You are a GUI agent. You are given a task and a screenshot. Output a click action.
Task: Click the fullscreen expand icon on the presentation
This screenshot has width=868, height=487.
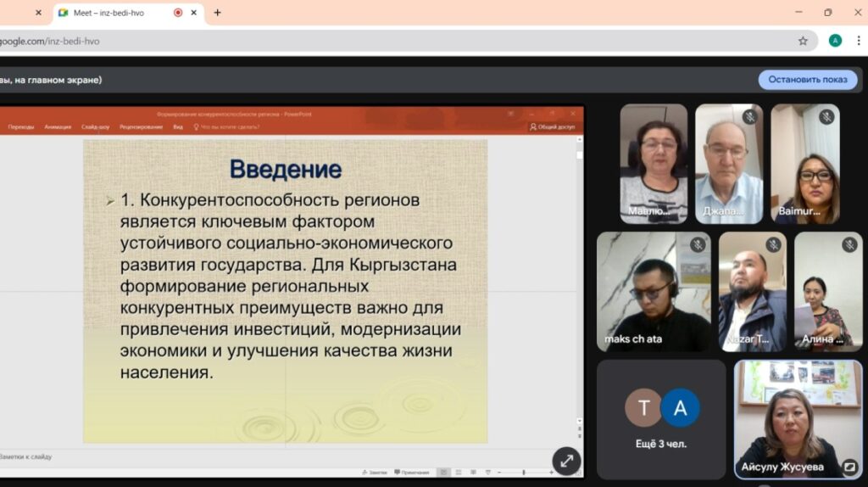tap(566, 461)
